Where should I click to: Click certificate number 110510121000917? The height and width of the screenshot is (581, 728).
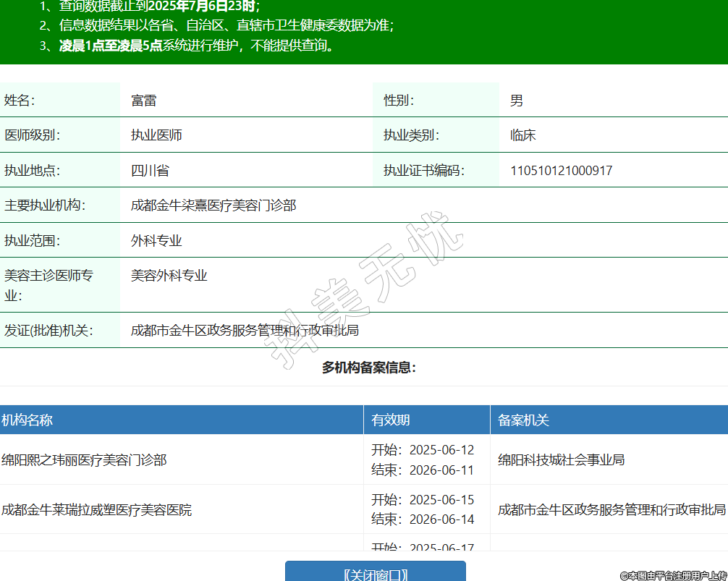point(562,171)
